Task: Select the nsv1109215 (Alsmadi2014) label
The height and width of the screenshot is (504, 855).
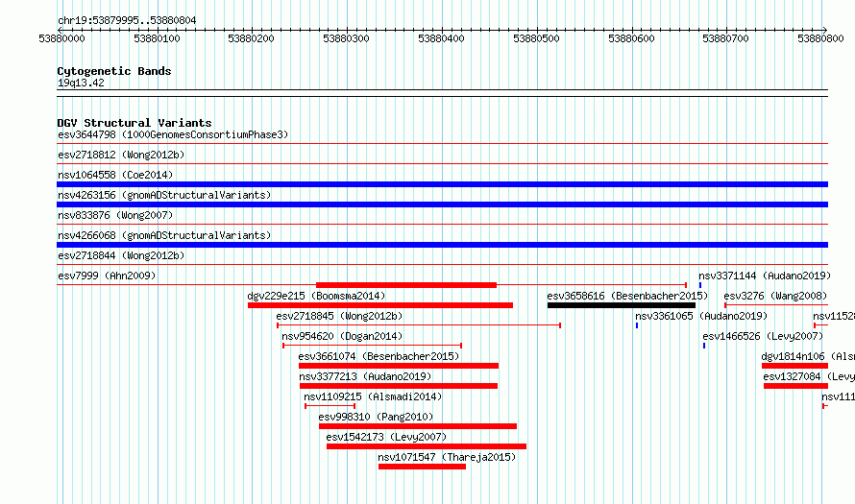Action: pyautogui.click(x=373, y=396)
